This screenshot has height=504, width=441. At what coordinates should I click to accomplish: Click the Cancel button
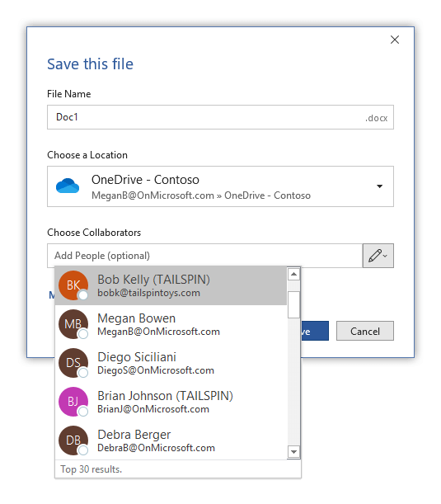(365, 331)
